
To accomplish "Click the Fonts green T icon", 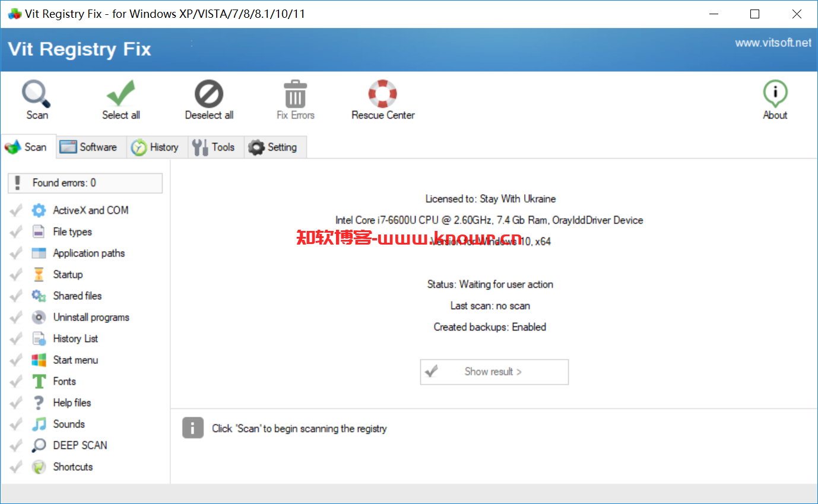I will pos(39,381).
